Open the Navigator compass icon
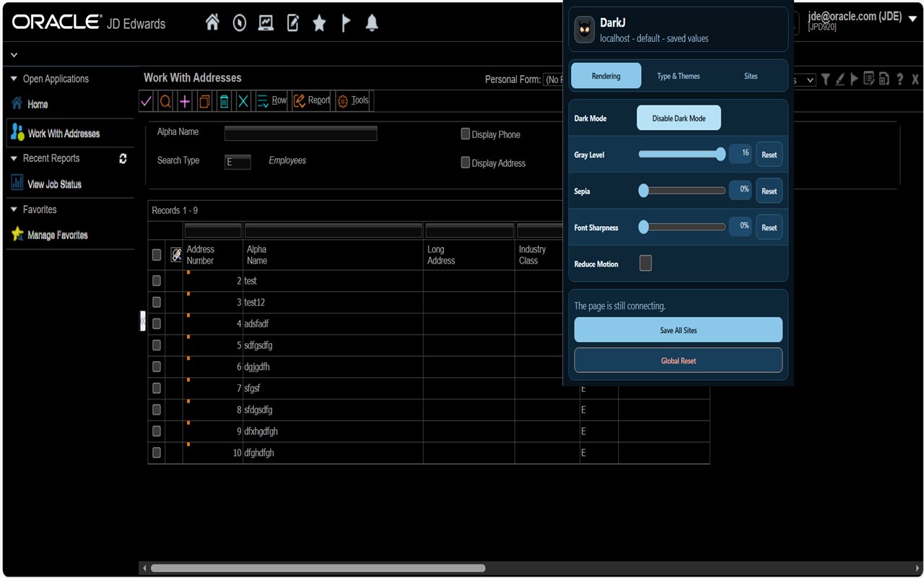 [x=240, y=23]
